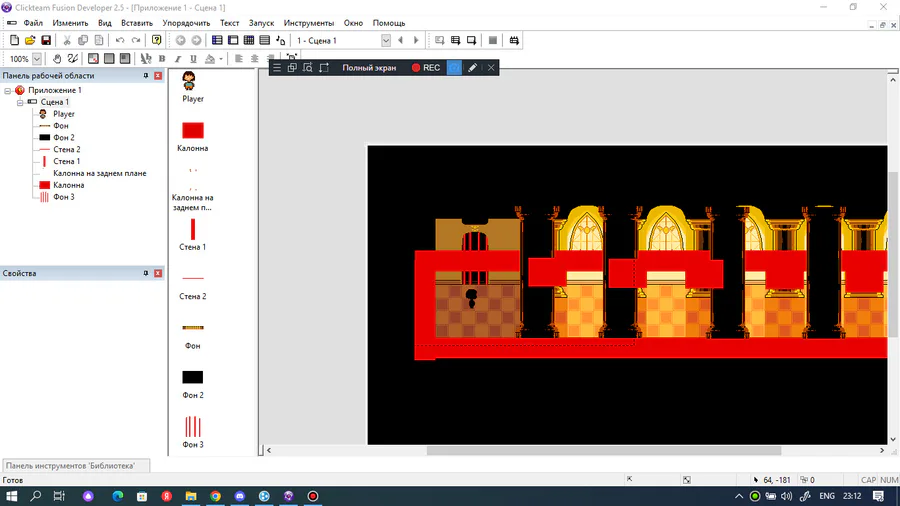This screenshot has width=900, height=506.
Task: Select the Стена 1 object thumbnail
Action: pyautogui.click(x=193, y=229)
